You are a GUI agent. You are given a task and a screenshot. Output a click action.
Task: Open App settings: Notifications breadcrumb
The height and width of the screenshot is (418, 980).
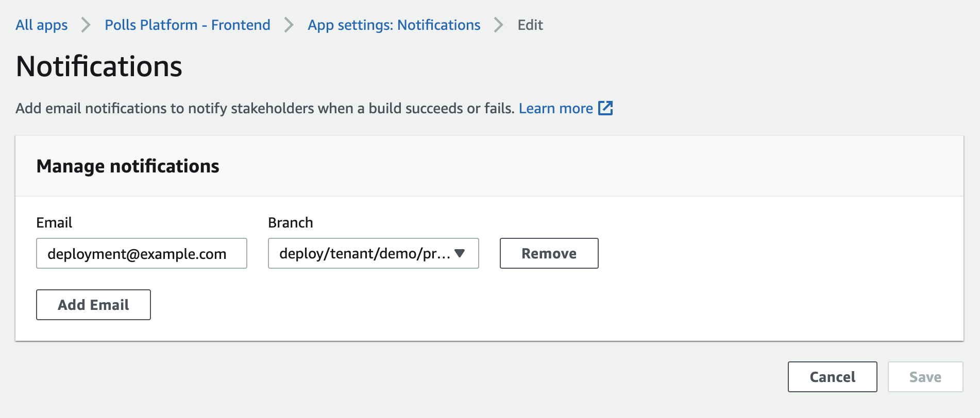click(394, 25)
